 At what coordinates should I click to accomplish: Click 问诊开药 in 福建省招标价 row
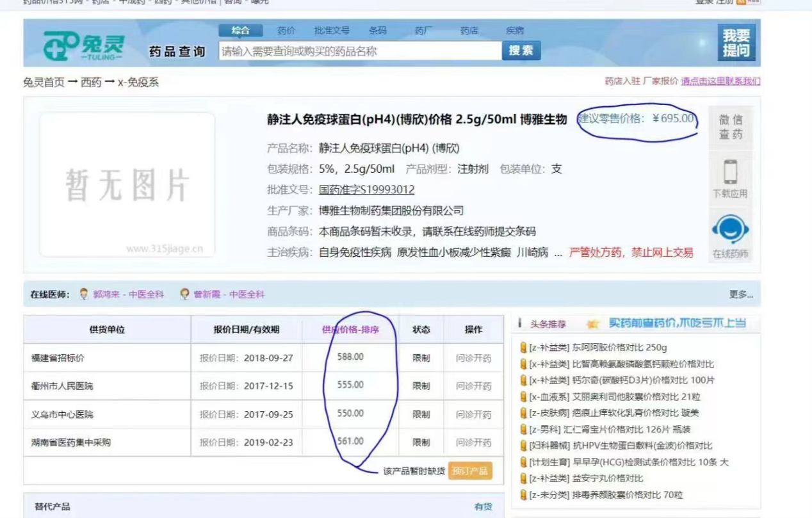click(473, 358)
